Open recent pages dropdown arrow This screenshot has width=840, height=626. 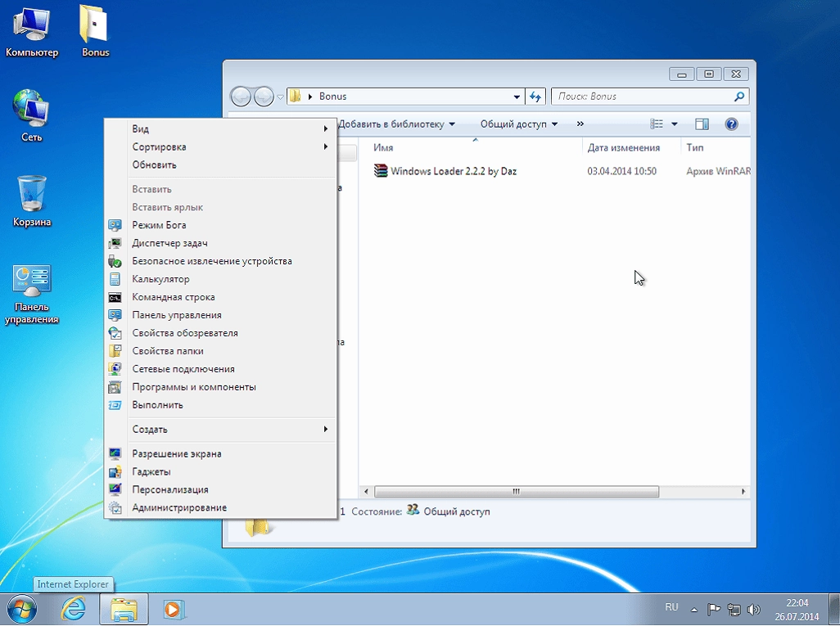coord(280,97)
